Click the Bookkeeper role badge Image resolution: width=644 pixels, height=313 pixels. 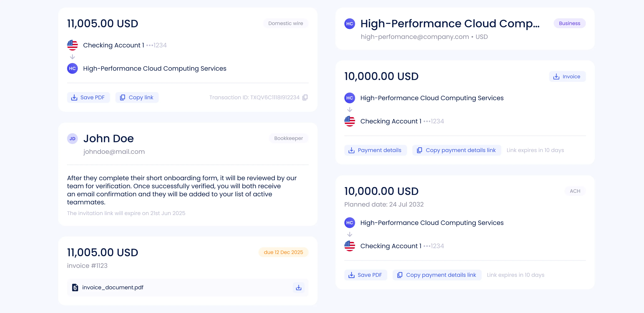click(x=289, y=138)
